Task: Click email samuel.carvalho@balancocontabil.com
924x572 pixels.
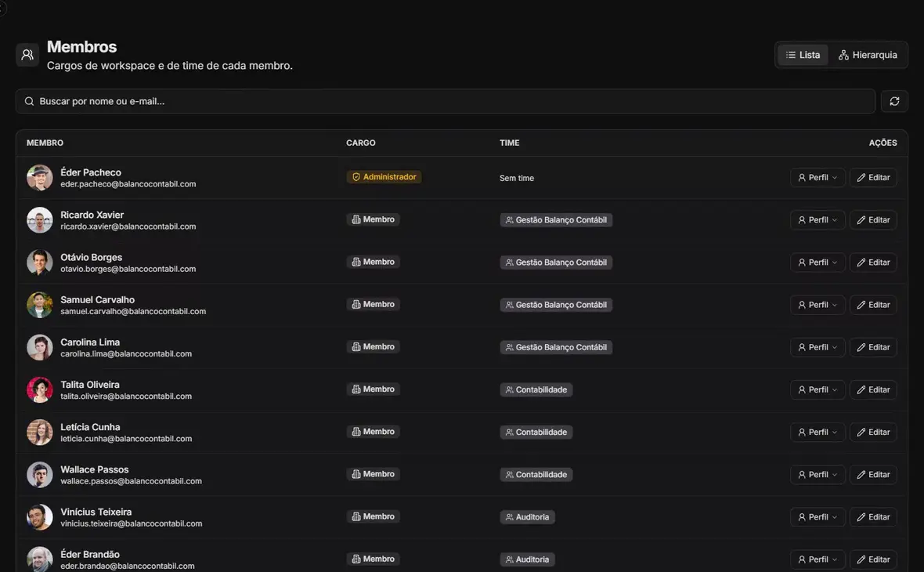Action: [x=133, y=311]
